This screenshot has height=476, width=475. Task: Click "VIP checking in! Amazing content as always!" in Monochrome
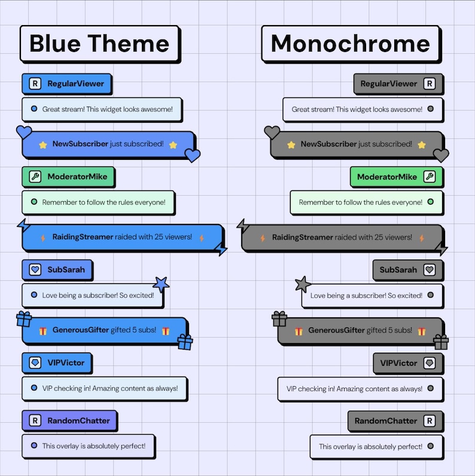tap(354, 389)
